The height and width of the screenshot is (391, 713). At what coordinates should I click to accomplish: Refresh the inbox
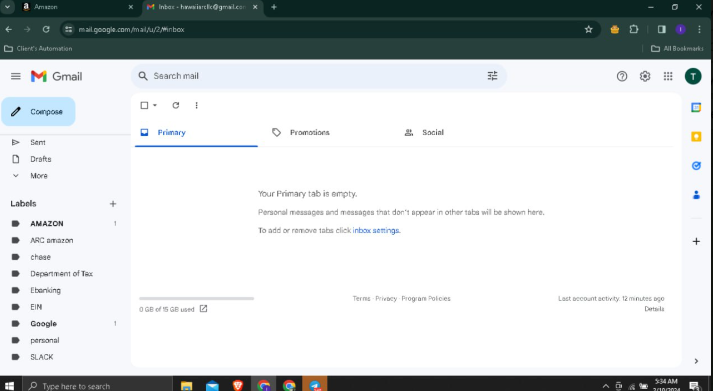176,105
